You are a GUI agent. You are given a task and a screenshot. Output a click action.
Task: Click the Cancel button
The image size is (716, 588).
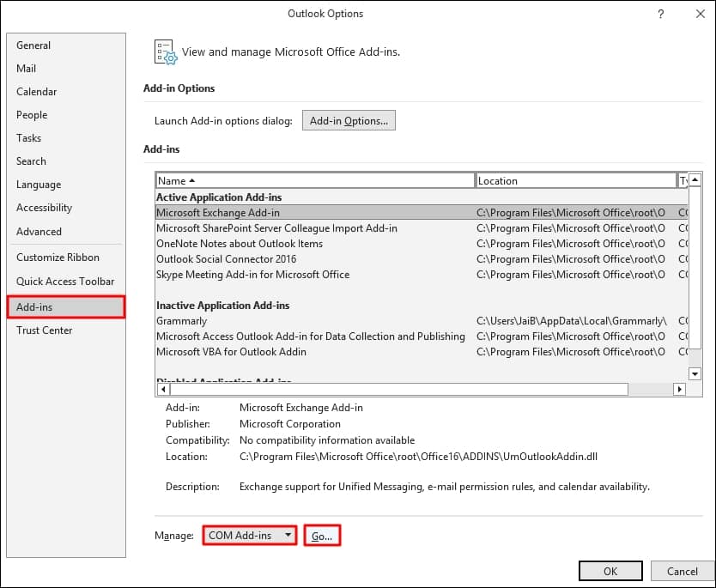tap(683, 571)
